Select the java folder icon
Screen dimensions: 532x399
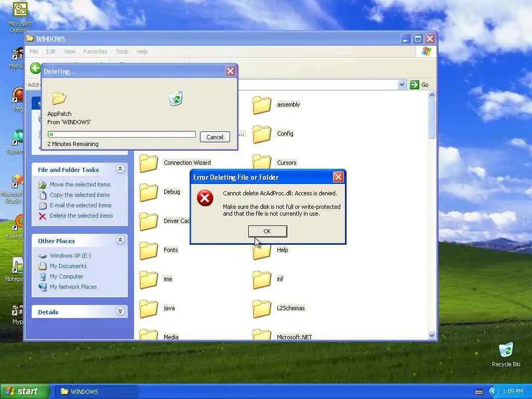149,309
